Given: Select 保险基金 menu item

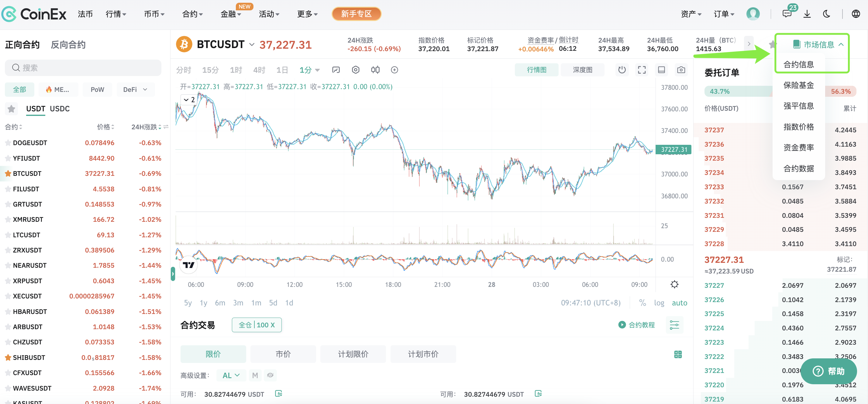Looking at the screenshot, I should coord(798,85).
